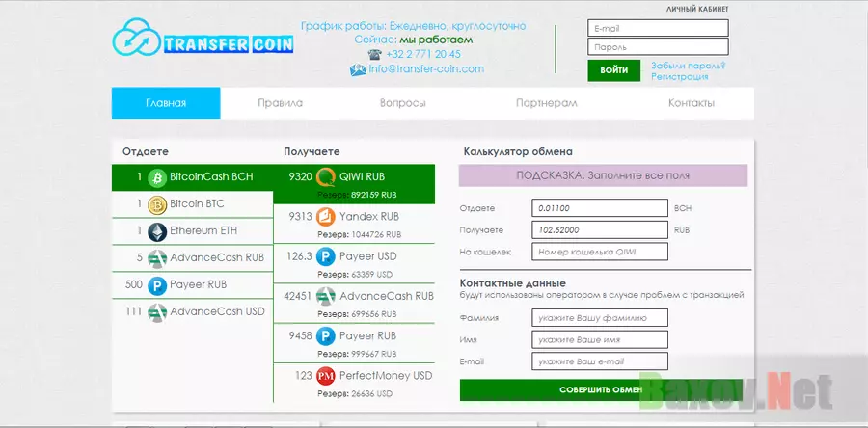
Task: Click the Получаете amount field 102.52000
Action: [x=600, y=230]
